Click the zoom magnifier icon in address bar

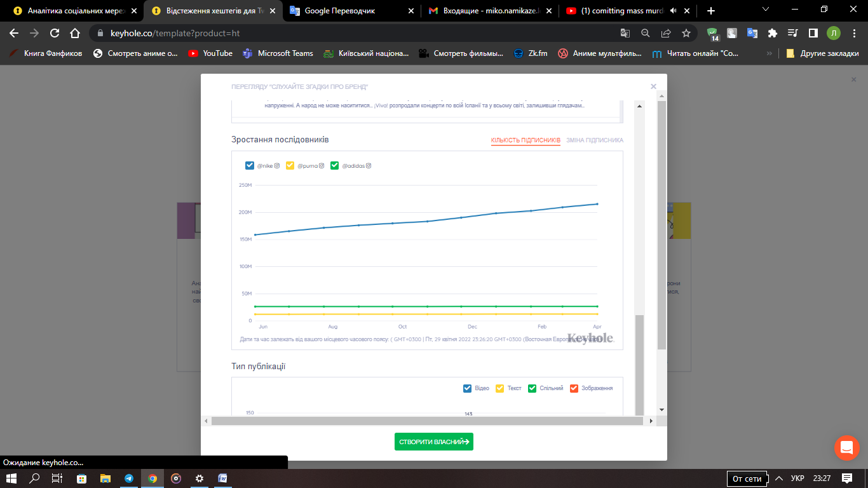(646, 33)
